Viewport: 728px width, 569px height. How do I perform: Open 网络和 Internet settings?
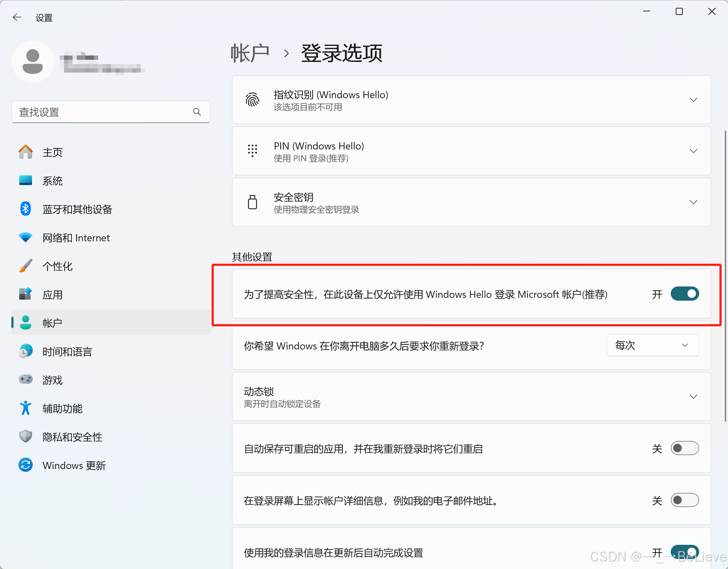(x=76, y=238)
